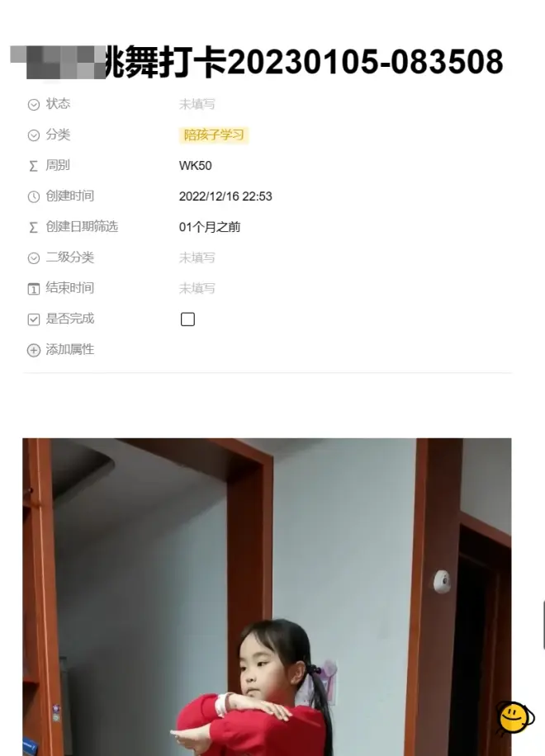Viewport: 545px width, 756px height.
Task: Click the 是否完成 checkbox property icon
Action: click(33, 319)
